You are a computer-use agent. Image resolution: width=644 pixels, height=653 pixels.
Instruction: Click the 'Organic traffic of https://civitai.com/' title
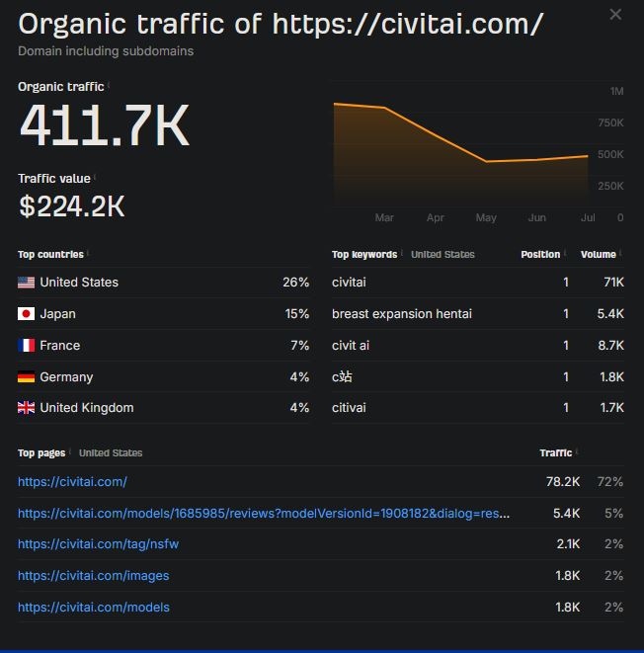[281, 24]
